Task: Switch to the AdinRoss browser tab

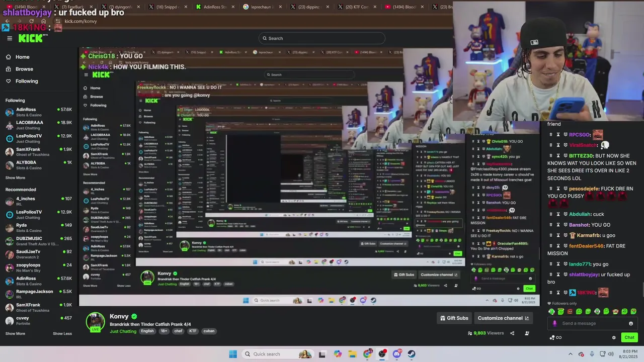Action: (215, 7)
